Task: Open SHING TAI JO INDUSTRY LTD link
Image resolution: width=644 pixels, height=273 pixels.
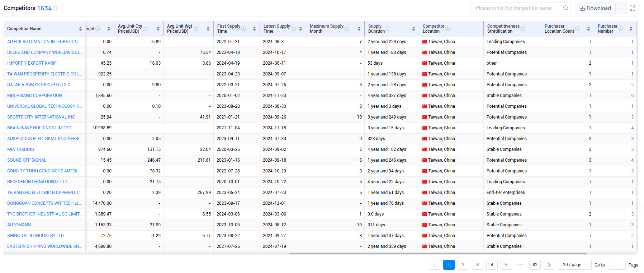Action: coord(35,236)
